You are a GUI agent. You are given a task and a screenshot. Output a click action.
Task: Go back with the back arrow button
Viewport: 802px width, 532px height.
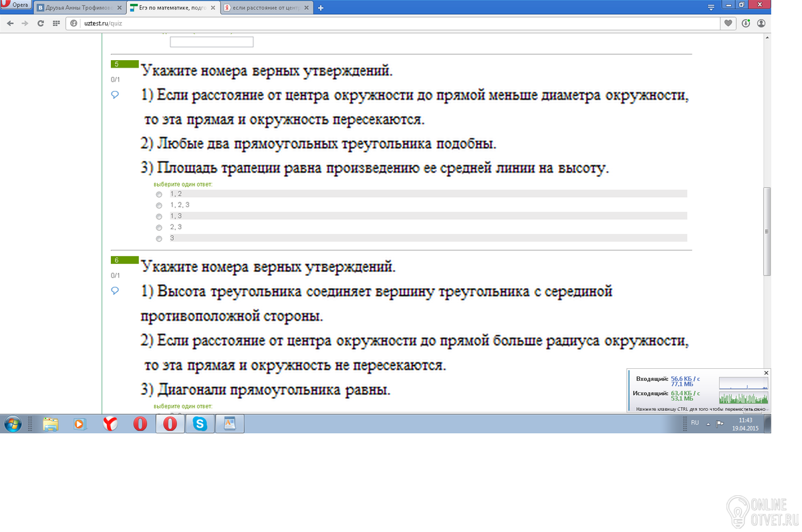click(x=10, y=23)
